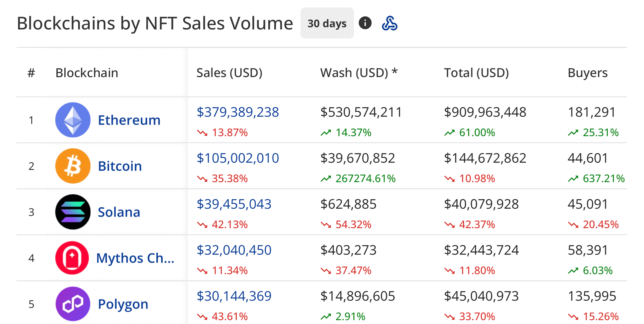Click the Blockchains by NFT Sales Volume heading
Image resolution: width=644 pixels, height=324 pixels.
[x=155, y=23]
